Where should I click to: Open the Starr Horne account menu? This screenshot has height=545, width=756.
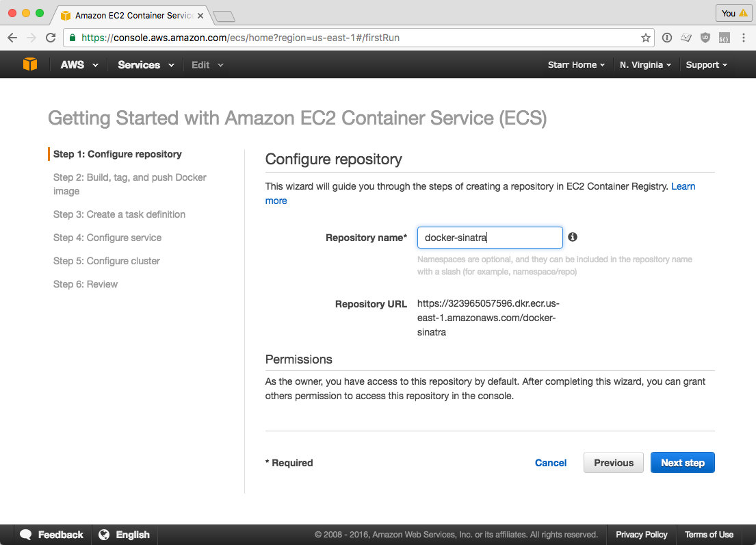(x=575, y=64)
